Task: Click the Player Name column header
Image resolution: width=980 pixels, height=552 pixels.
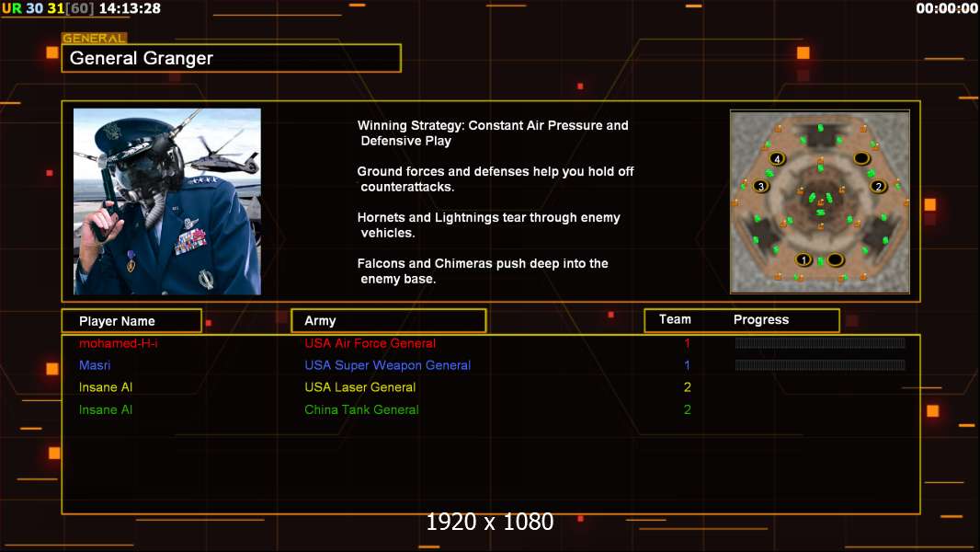Action: click(x=131, y=321)
